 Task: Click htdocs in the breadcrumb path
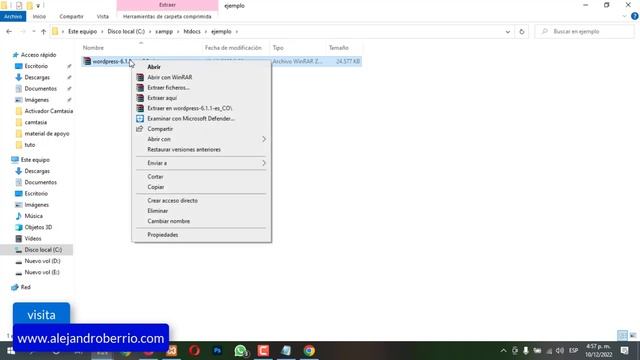tap(192, 31)
